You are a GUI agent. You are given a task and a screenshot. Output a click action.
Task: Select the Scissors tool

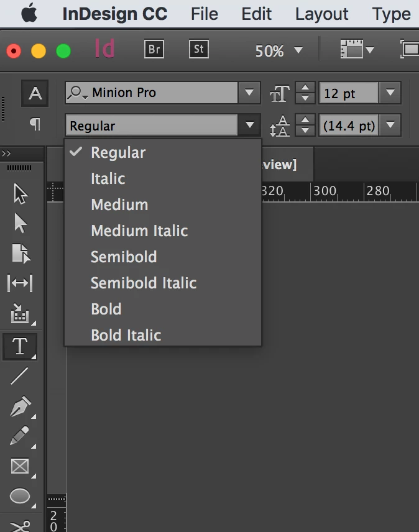[21, 526]
